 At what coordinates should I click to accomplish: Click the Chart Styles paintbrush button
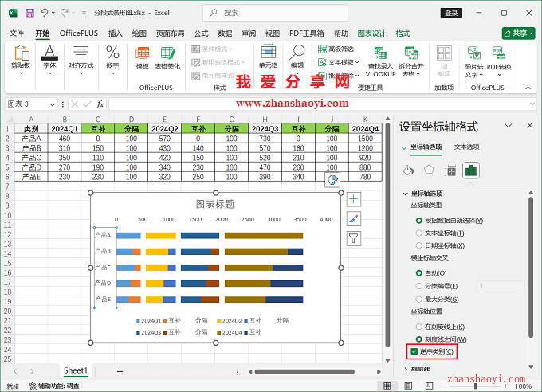(354, 218)
